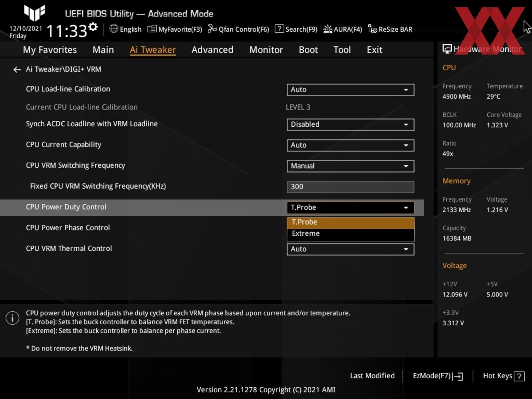Viewport: 532px width, 399px height.
Task: Click the back arrow to Ai Tweaker
Action: tap(17, 70)
